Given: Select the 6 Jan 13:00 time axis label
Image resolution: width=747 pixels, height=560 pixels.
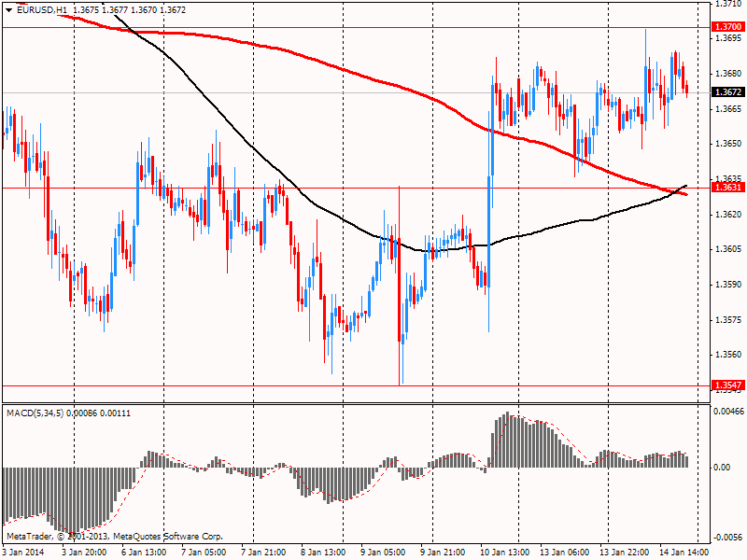Looking at the screenshot, I should [144, 552].
